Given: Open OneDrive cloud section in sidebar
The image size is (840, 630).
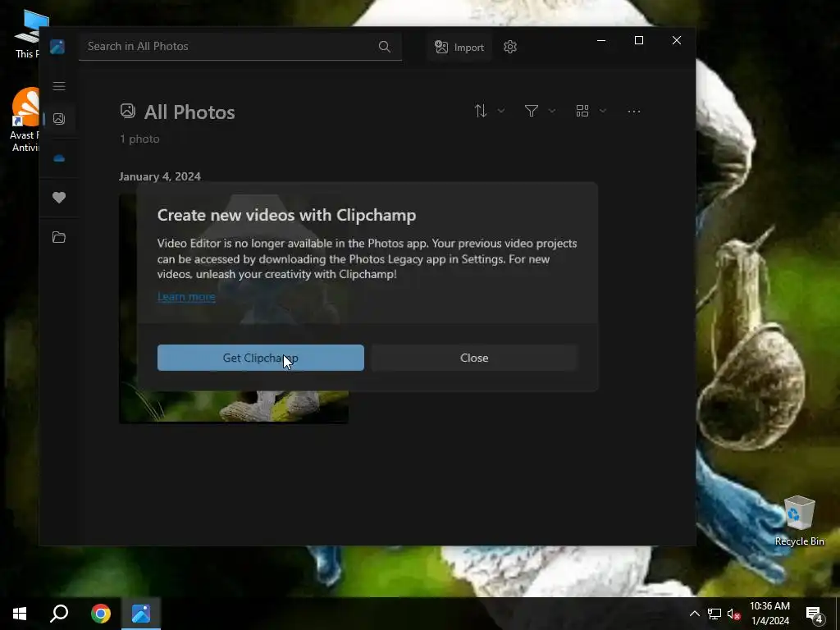Looking at the screenshot, I should [59, 158].
